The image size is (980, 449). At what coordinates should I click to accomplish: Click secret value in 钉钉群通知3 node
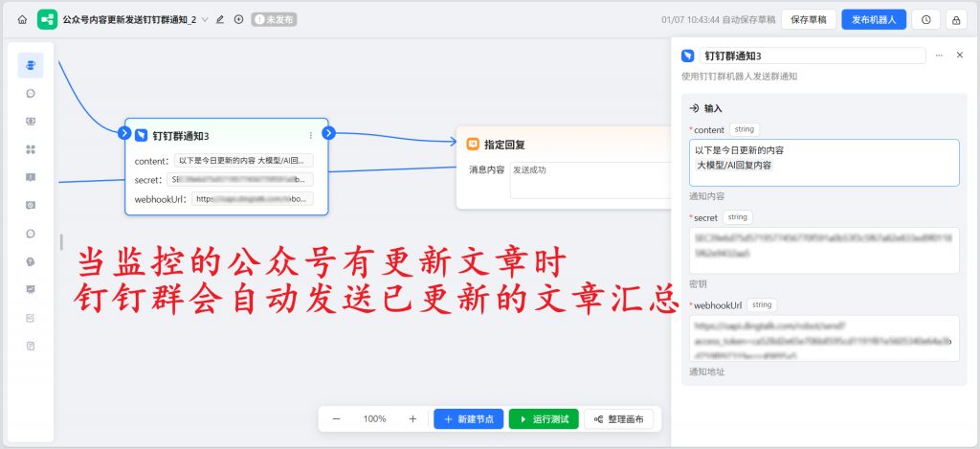(x=240, y=179)
